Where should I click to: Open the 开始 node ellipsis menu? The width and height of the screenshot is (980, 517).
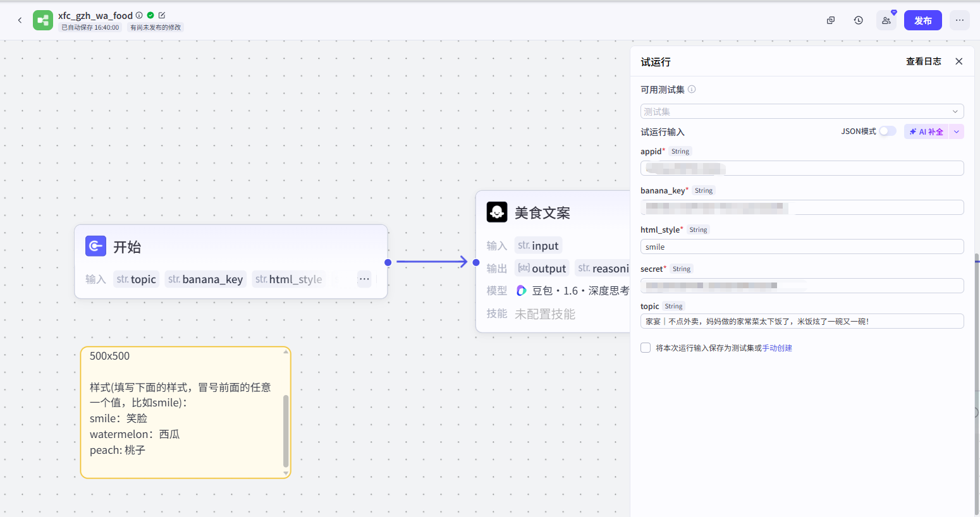coord(364,279)
